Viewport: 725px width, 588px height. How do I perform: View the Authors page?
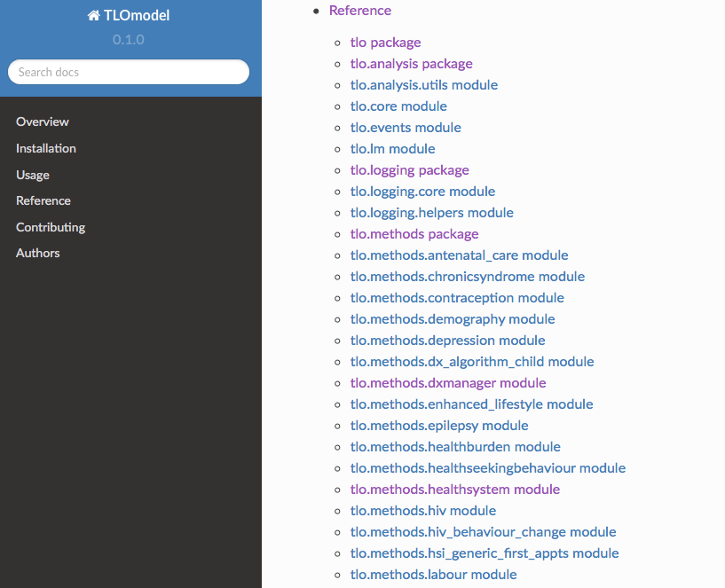pyautogui.click(x=37, y=253)
